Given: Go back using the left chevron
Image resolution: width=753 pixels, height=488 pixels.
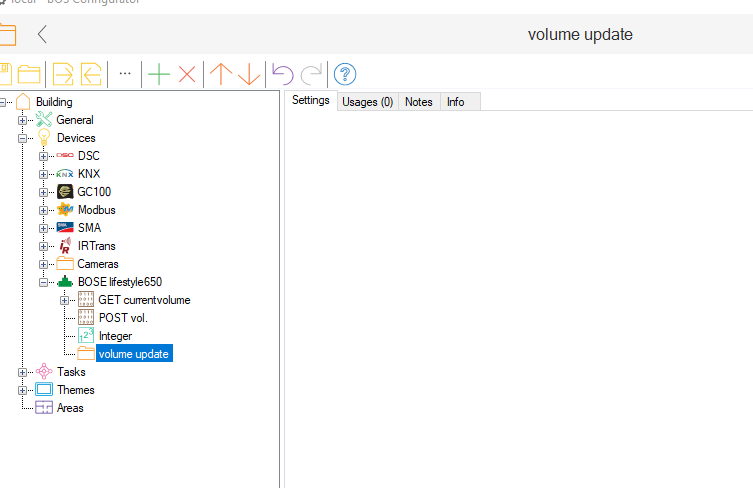Looking at the screenshot, I should click(42, 34).
